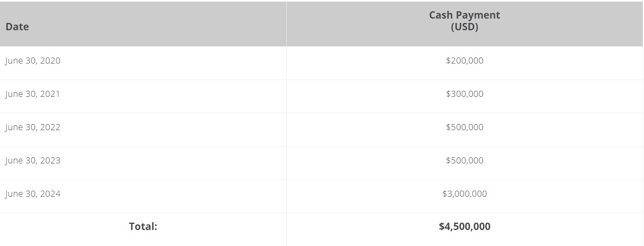
Task: Click the word June in 2022 row
Action: tap(13, 128)
